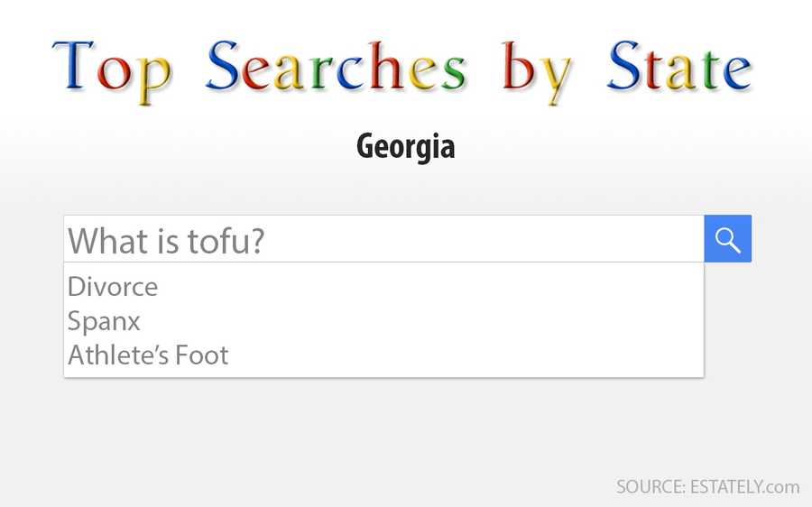The width and height of the screenshot is (812, 507).
Task: Click the word "Foot" in suggestions
Action: click(202, 355)
